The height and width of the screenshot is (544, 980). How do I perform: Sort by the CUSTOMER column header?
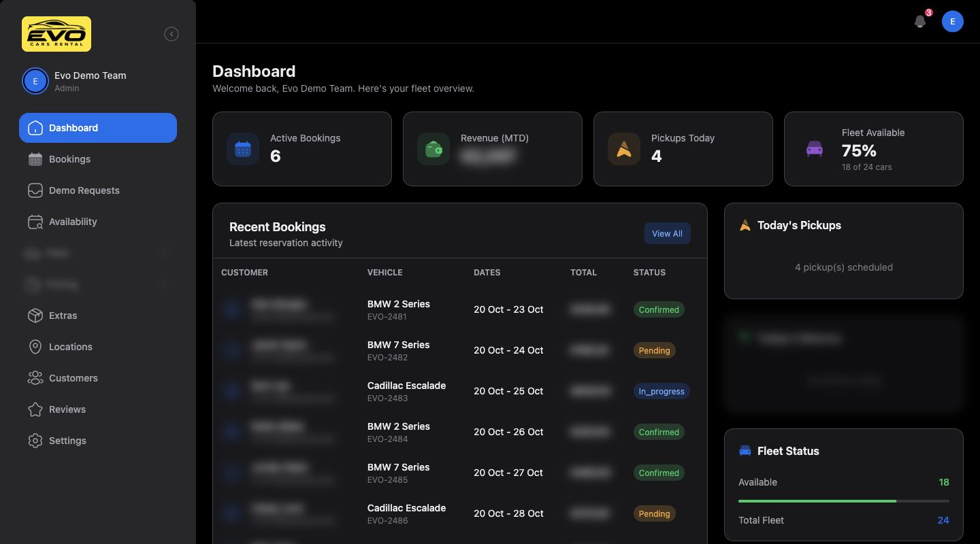point(244,272)
